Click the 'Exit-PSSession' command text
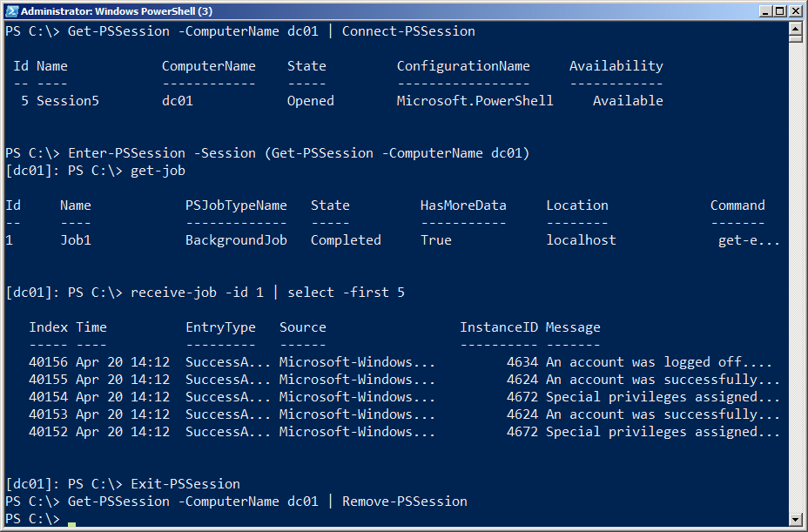 pyautogui.click(x=185, y=484)
